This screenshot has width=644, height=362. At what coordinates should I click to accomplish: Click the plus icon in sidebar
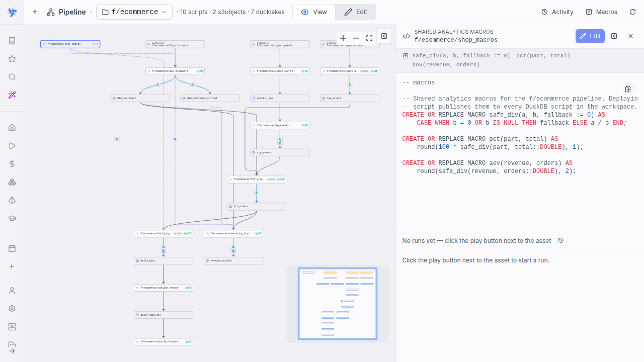click(x=12, y=266)
